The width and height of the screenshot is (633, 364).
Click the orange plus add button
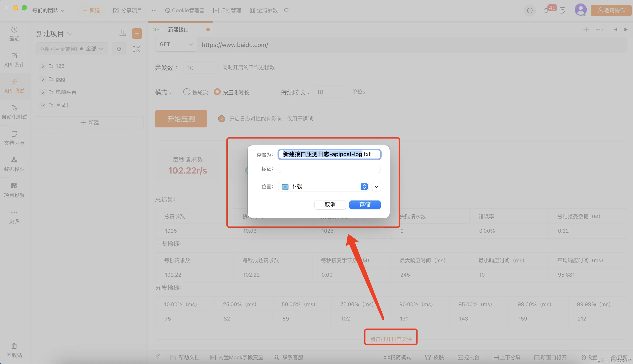pyautogui.click(x=137, y=33)
